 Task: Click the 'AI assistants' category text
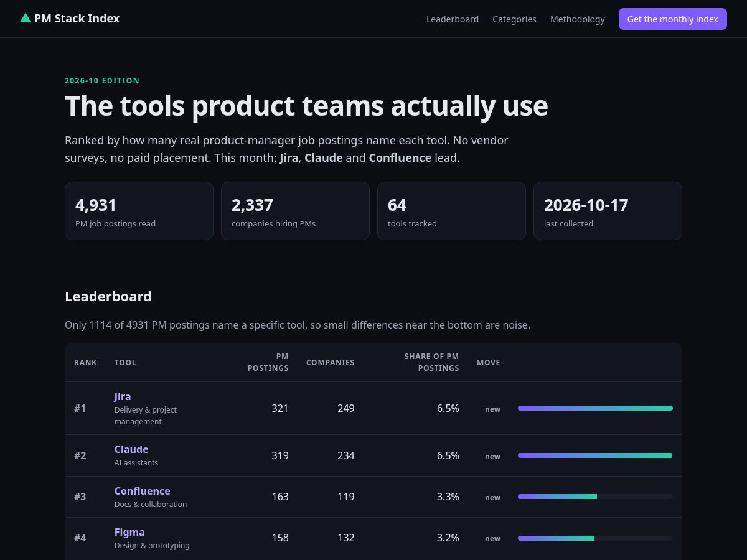(x=136, y=463)
